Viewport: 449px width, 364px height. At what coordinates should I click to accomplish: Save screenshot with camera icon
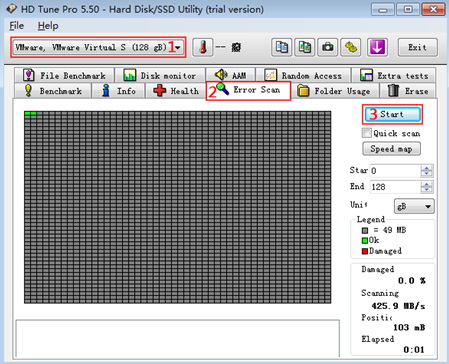click(x=328, y=47)
